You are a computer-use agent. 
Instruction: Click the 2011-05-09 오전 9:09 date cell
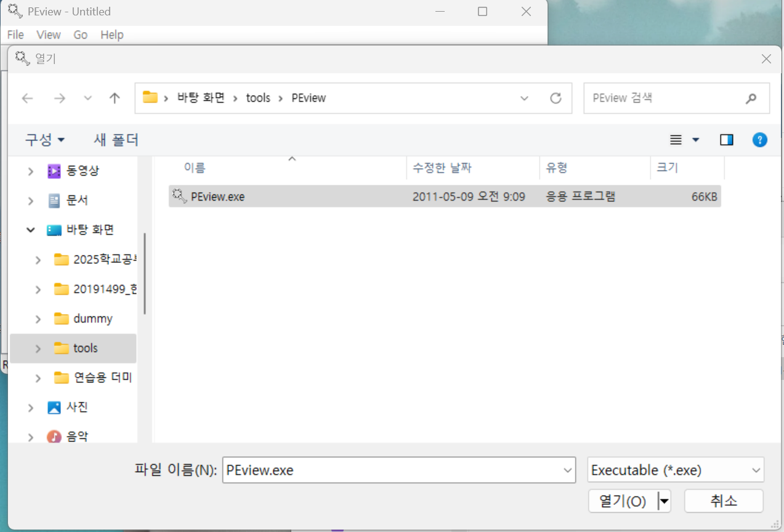click(x=469, y=197)
